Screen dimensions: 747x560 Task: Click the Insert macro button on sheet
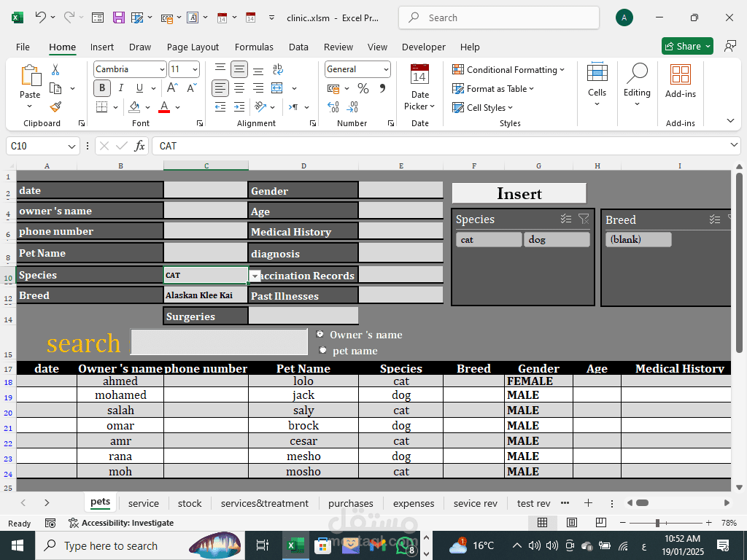click(519, 193)
